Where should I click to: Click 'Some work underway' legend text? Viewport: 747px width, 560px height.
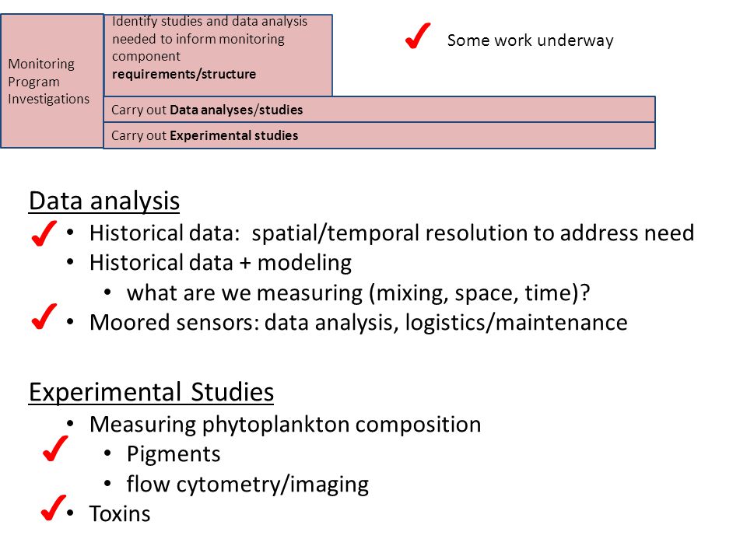pos(530,40)
